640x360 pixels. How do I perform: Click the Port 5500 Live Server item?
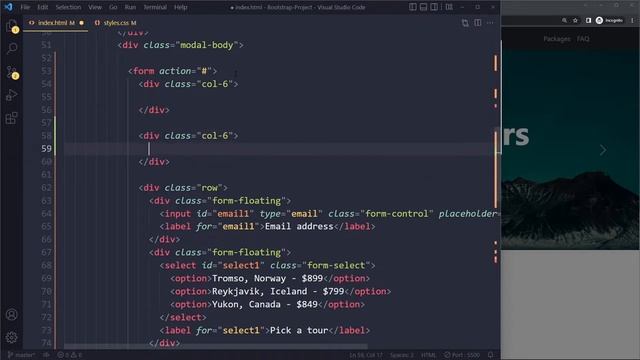(x=462, y=355)
